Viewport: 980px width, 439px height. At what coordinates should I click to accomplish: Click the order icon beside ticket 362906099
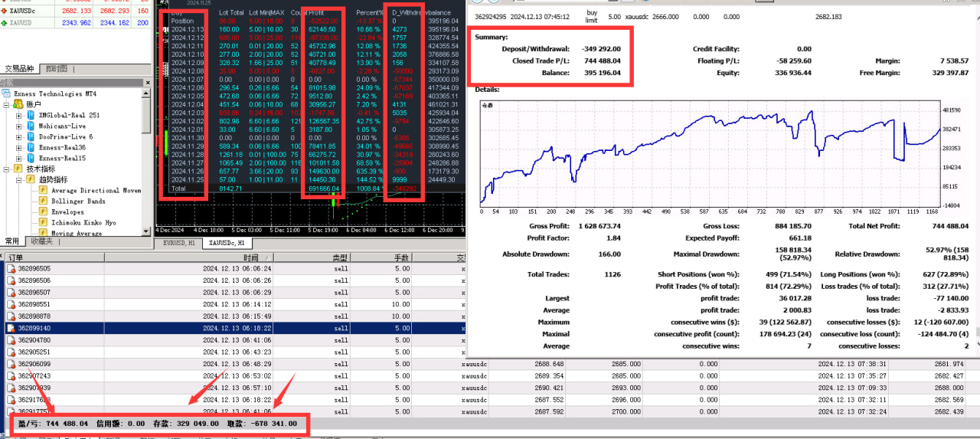pos(11,364)
